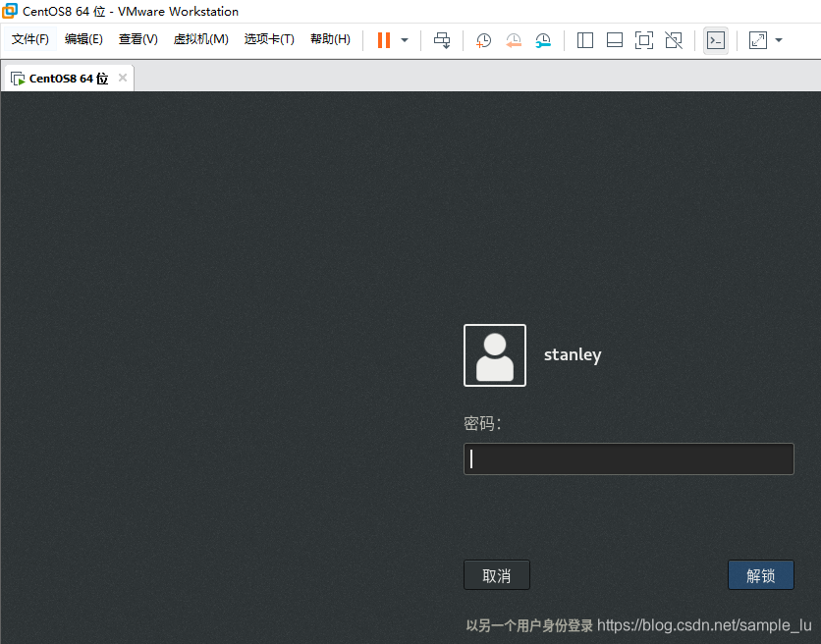Select the CentOS8 64 位 tab
Screen dimensions: 821x644
[68, 79]
